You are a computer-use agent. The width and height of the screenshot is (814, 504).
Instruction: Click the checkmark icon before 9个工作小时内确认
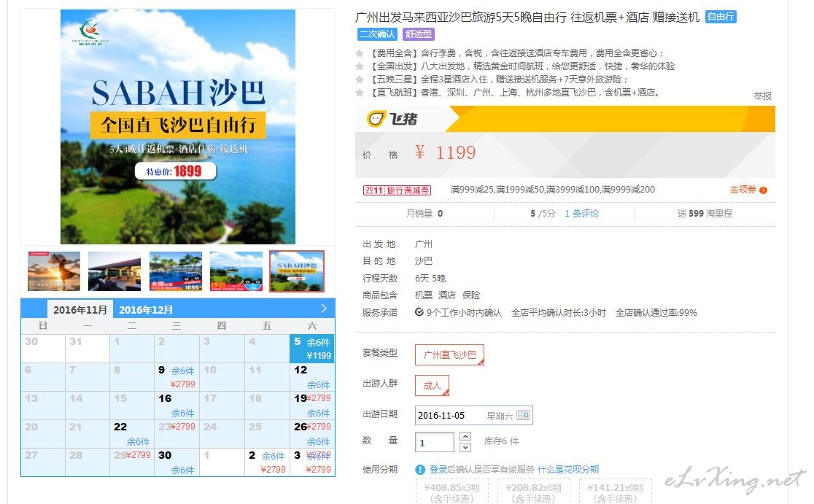pyautogui.click(x=419, y=312)
